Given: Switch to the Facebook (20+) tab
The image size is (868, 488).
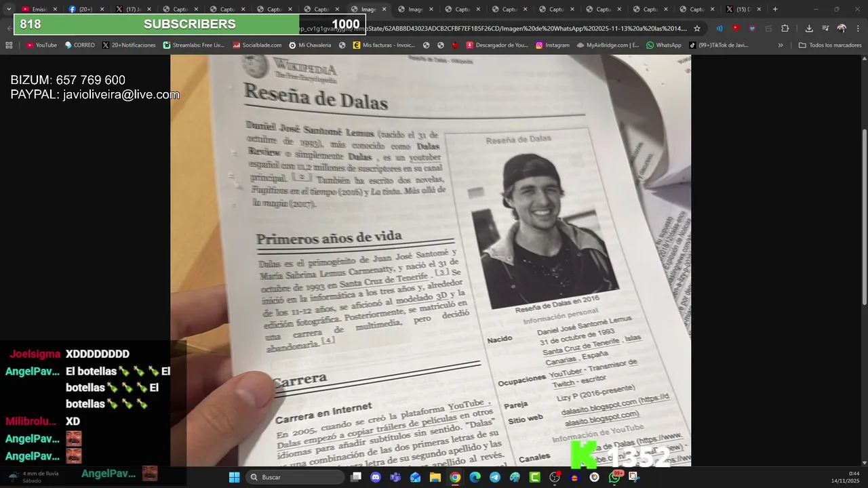Looking at the screenshot, I should 86,9.
